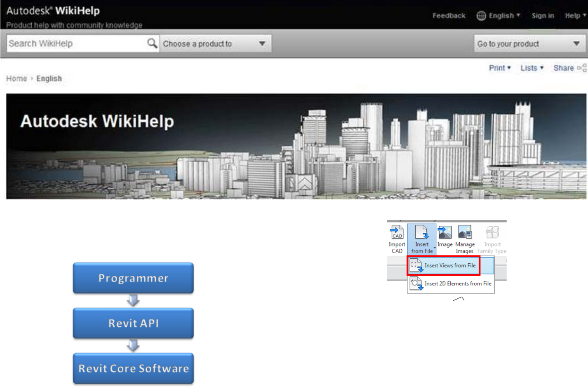588x389 pixels.
Task: Go to the Home breadcrumb
Action: point(16,78)
